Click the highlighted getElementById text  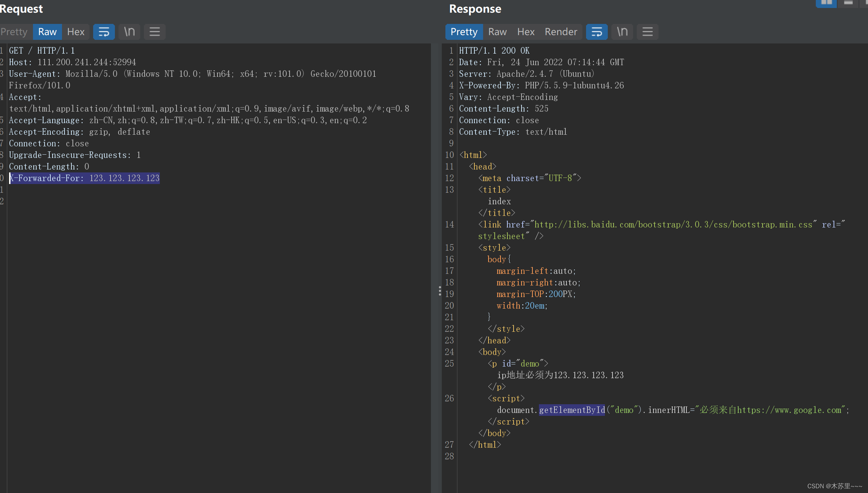(572, 410)
